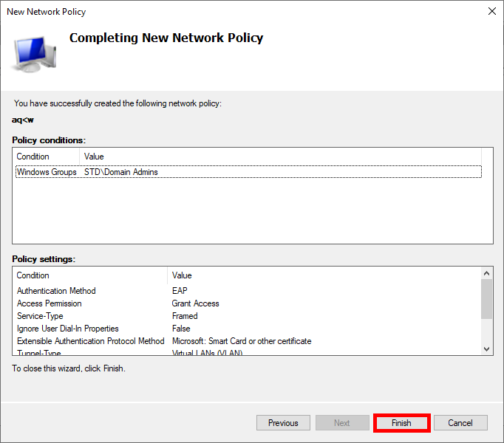Select Extensible Authentication Protocol Method row
Image resolution: width=504 pixels, height=443 pixels.
click(90, 341)
